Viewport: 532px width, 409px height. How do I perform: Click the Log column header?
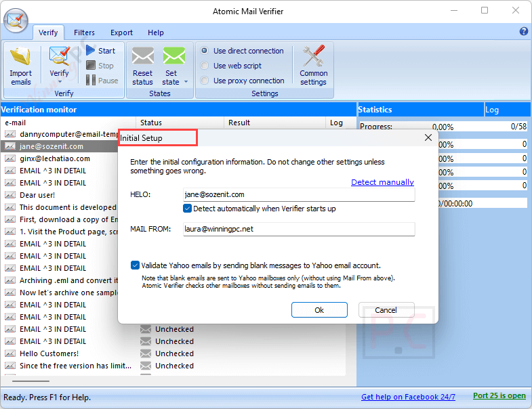tap(336, 123)
